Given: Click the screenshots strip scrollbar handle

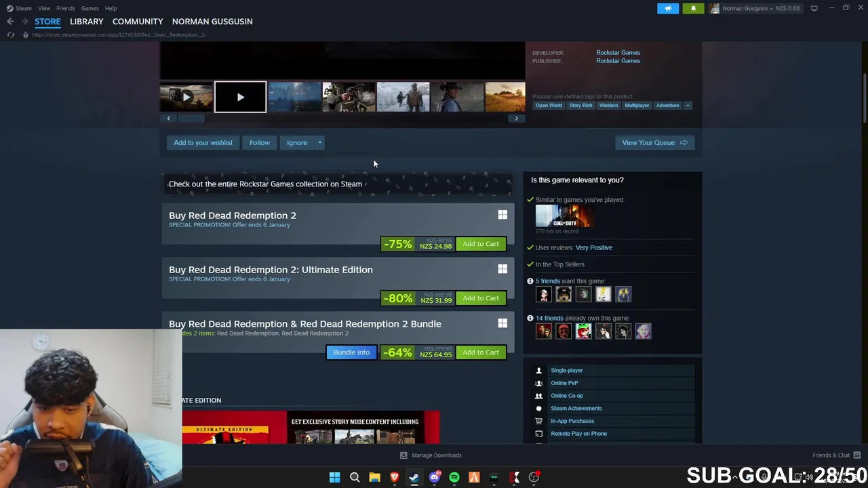Looking at the screenshot, I should (x=191, y=118).
